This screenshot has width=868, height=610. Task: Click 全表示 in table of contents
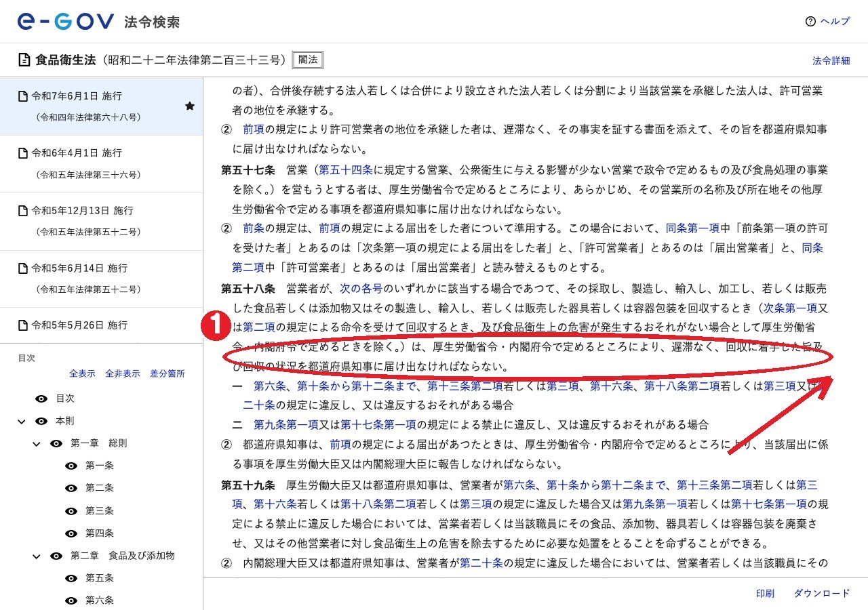[82, 373]
